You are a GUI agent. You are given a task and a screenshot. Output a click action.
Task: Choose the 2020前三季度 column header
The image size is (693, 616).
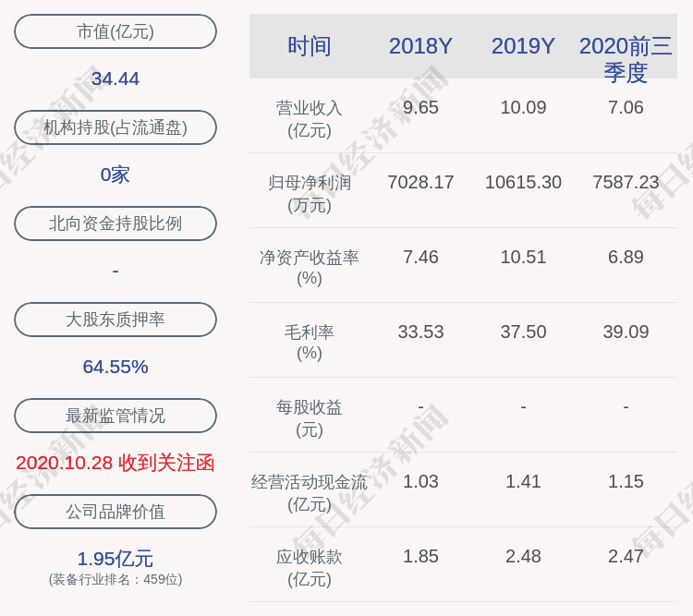626,58
